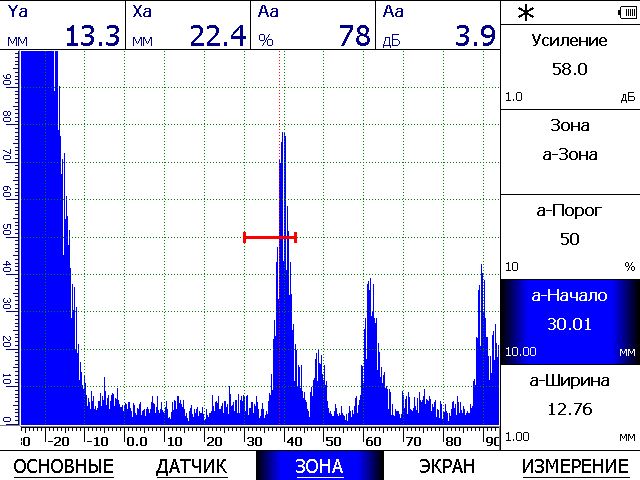
Task: Select the а-Ширина gate width parameter
Action: tap(570, 407)
